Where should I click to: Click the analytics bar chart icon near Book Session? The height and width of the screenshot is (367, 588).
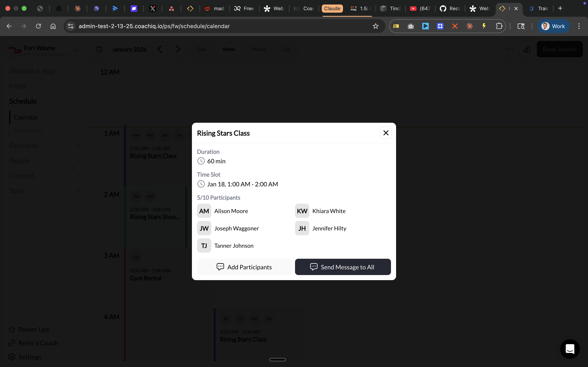pos(527,49)
